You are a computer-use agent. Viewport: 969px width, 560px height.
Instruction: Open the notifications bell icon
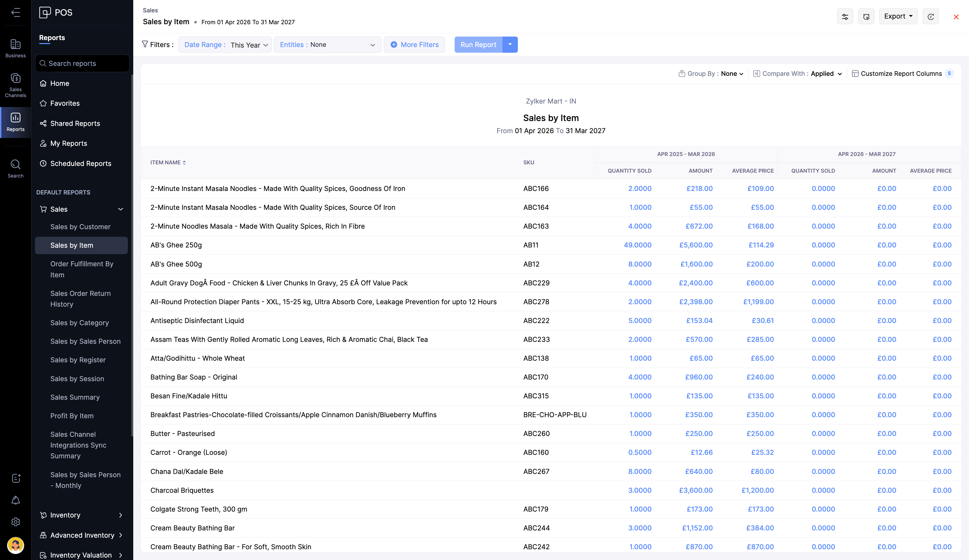(15, 500)
